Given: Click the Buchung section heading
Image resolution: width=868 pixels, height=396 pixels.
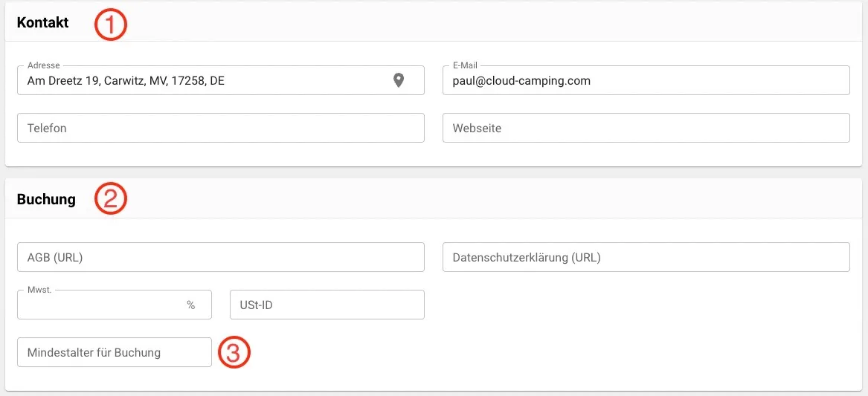Looking at the screenshot, I should (x=47, y=199).
